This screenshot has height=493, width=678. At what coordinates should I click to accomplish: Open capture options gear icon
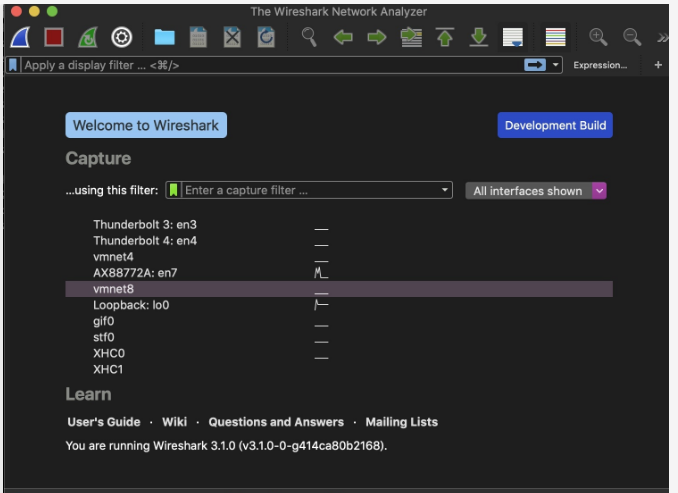(x=122, y=37)
